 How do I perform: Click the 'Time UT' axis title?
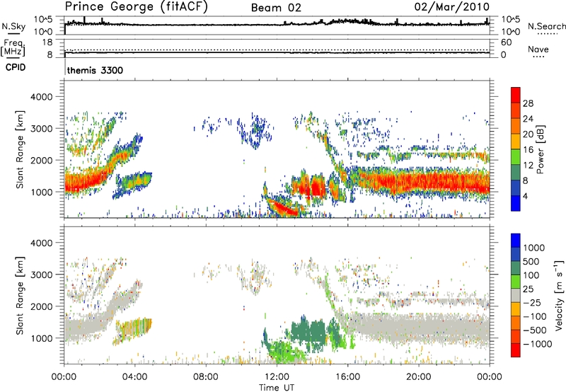277,388
